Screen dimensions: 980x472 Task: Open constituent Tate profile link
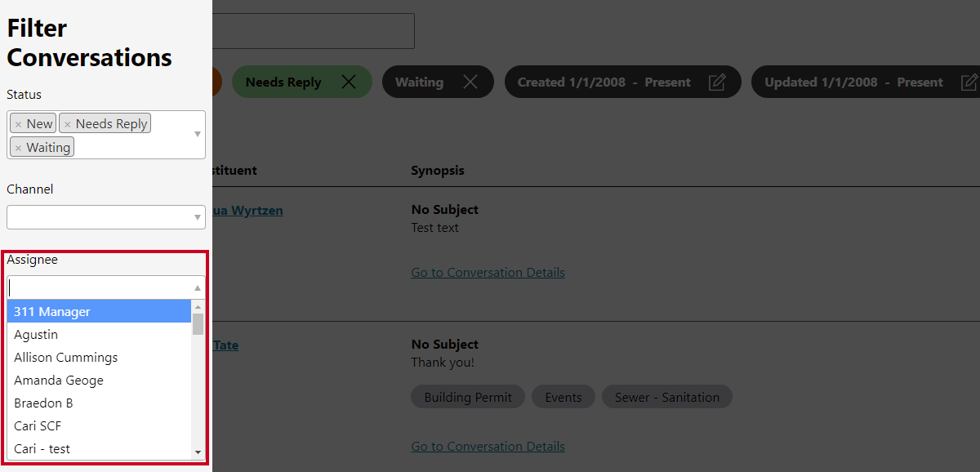[x=225, y=345]
